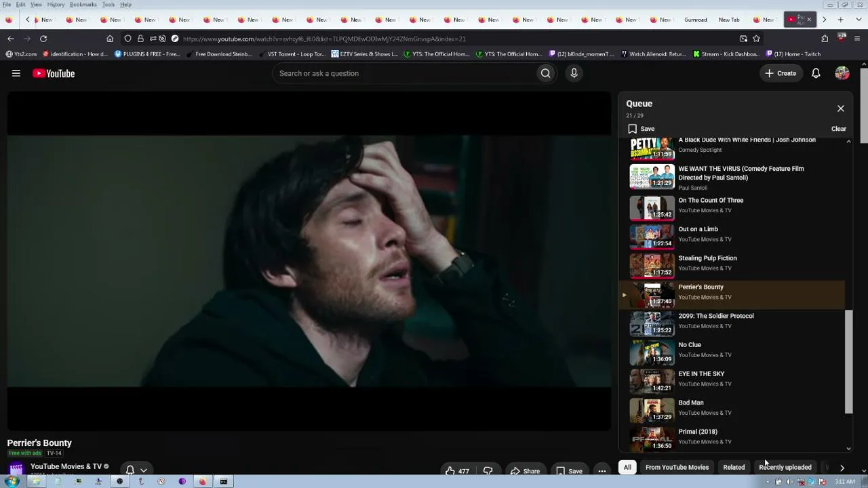View site security padlock info
This screenshot has width=868, height=488.
pyautogui.click(x=140, y=39)
